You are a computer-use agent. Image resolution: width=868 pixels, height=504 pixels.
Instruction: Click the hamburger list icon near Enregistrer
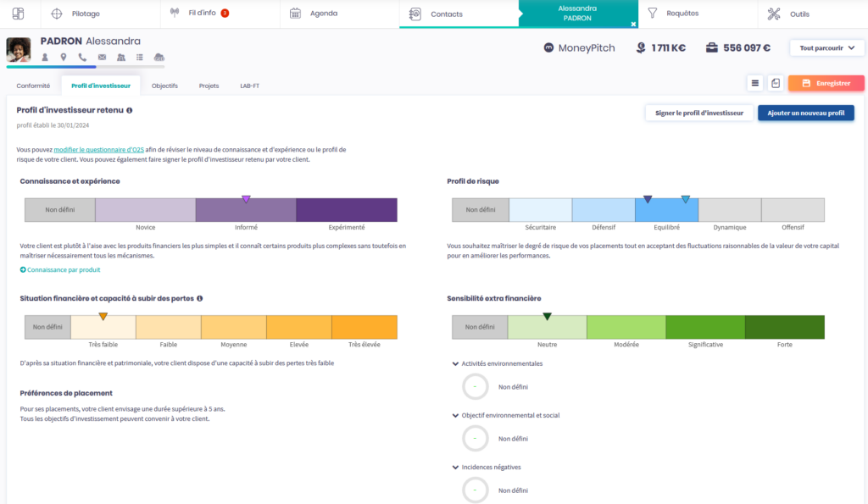coord(754,83)
